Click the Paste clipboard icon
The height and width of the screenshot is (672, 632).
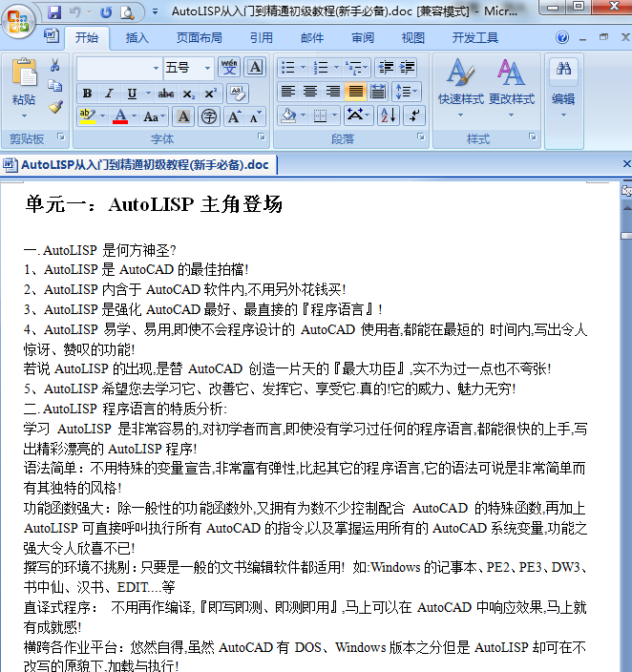(24, 73)
